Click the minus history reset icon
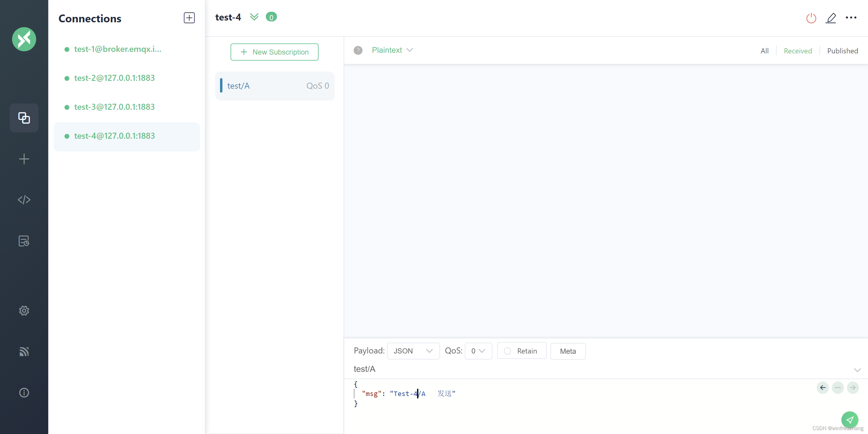This screenshot has height=434, width=868. [838, 388]
